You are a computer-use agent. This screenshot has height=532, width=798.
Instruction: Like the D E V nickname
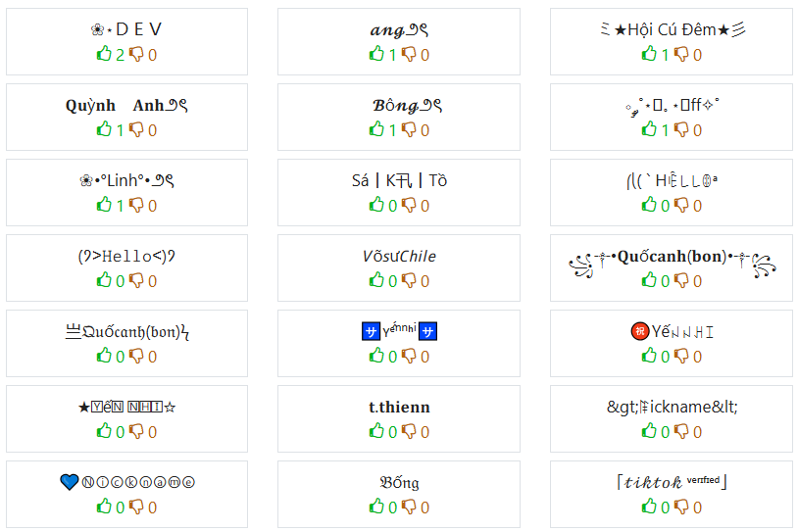point(104,54)
